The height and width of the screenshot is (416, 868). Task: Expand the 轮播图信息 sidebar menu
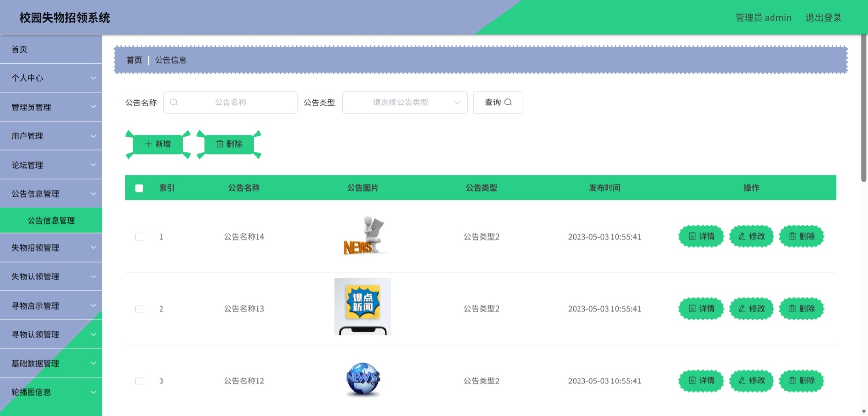tap(51, 392)
